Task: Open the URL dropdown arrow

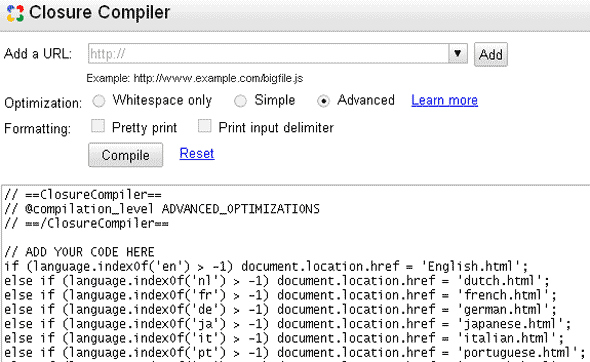Action: (x=458, y=53)
